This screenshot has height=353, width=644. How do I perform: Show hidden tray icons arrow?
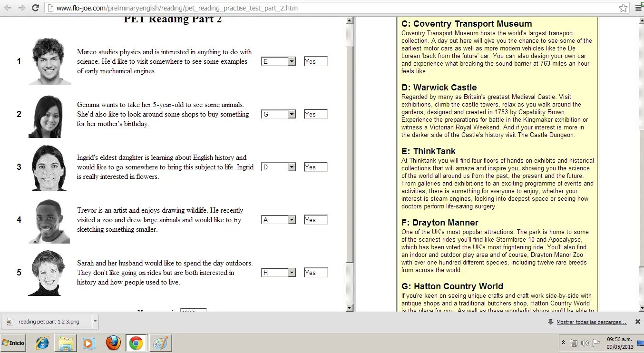click(x=564, y=343)
